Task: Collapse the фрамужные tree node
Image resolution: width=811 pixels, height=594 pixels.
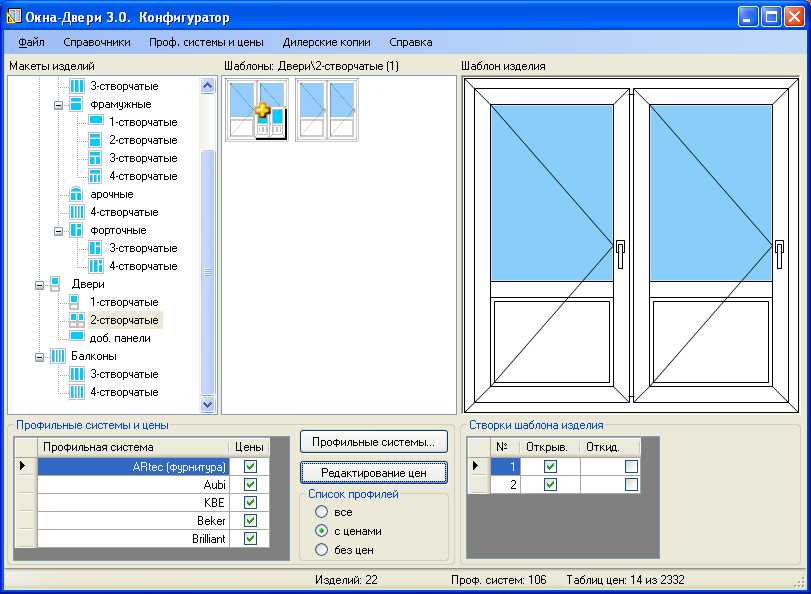Action: pos(58,105)
